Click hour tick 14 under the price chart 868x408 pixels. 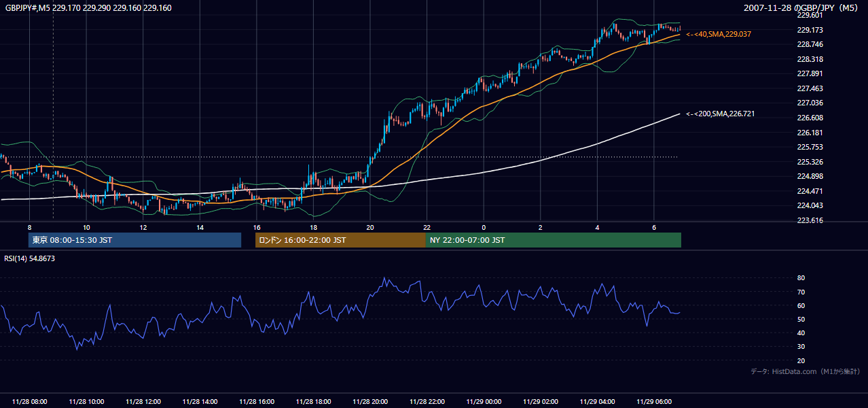tap(200, 227)
